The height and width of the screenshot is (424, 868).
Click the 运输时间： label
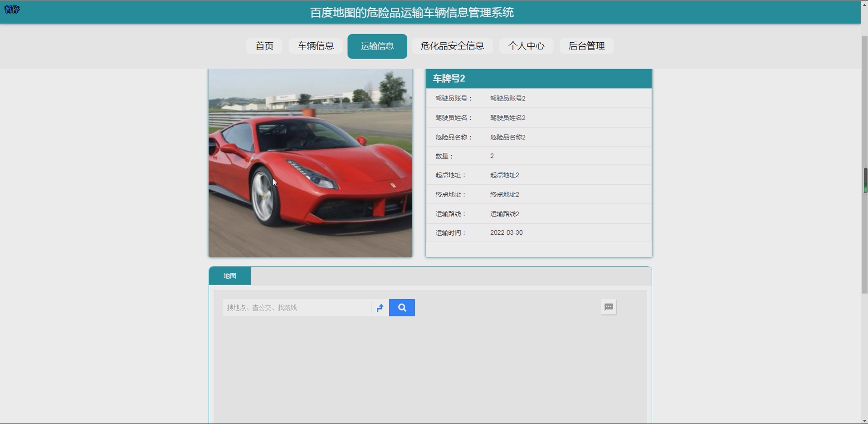tap(451, 233)
